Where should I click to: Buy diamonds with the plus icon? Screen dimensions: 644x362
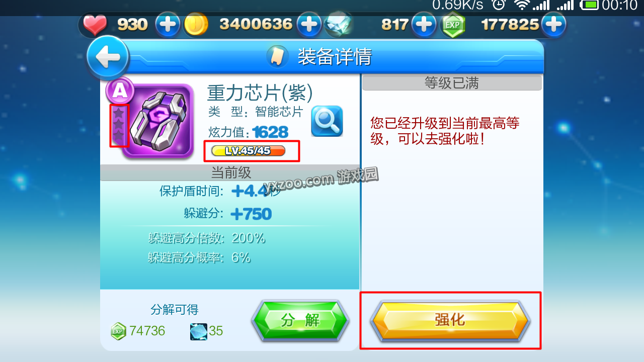(424, 25)
